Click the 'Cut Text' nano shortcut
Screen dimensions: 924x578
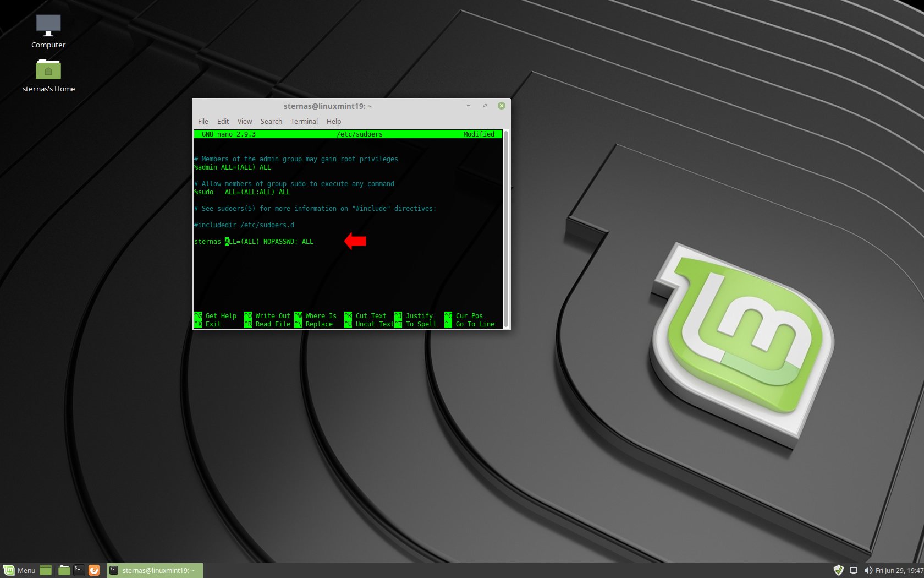coord(366,316)
